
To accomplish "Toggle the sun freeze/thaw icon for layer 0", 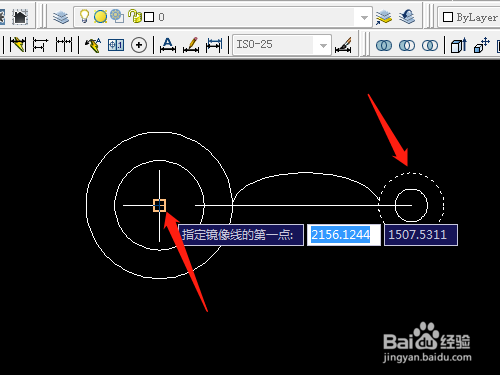I will pos(100,16).
